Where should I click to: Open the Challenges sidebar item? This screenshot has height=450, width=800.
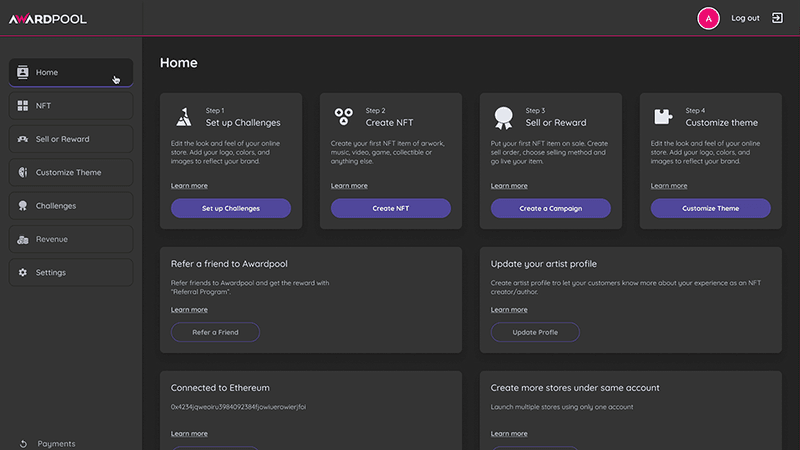[x=71, y=206]
